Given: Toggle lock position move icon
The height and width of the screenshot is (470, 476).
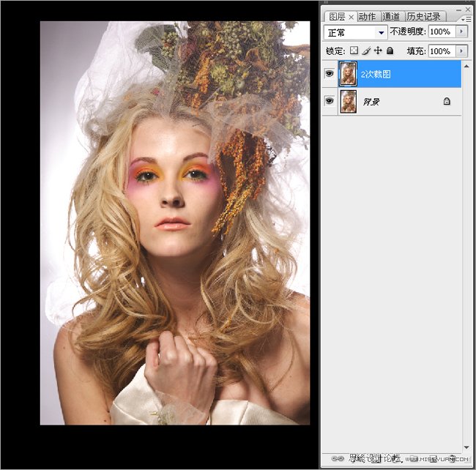Looking at the screenshot, I should 378,51.
